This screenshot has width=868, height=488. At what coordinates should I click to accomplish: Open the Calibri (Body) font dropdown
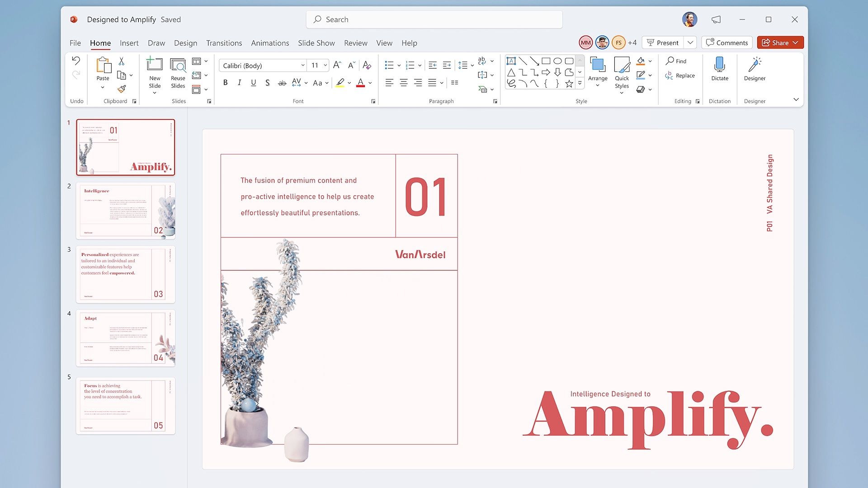click(302, 66)
